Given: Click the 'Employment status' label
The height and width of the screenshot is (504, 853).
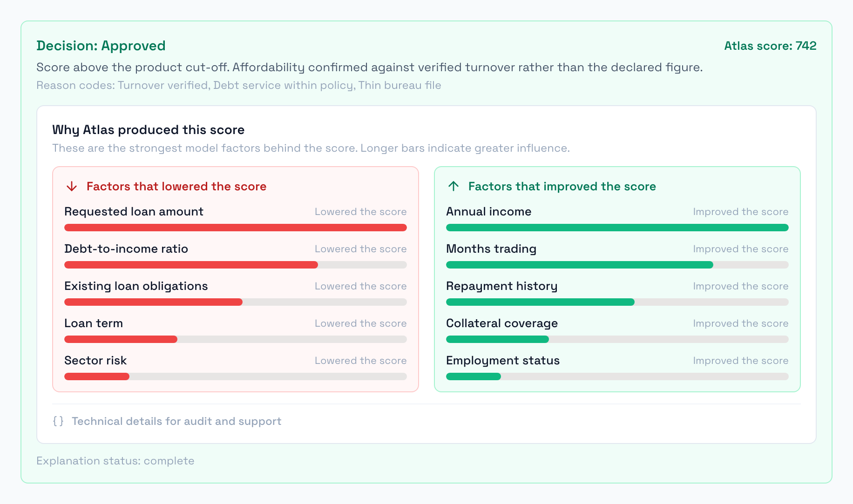Looking at the screenshot, I should coord(503,361).
